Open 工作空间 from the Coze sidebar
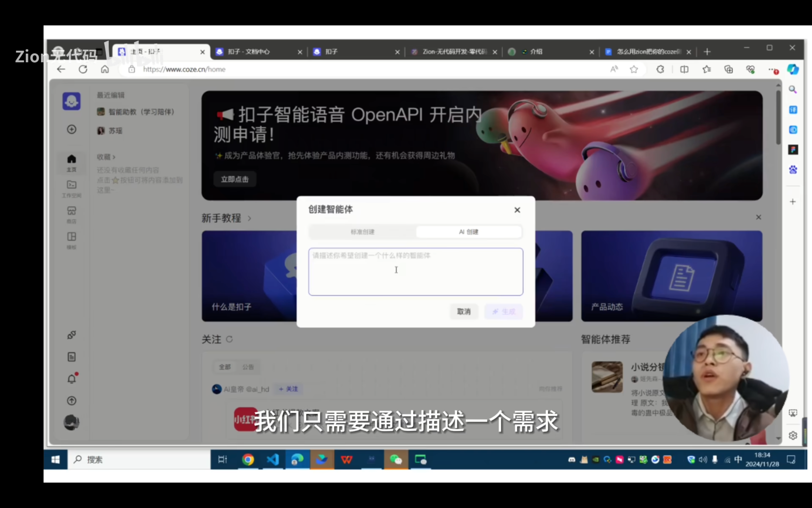 click(x=71, y=189)
